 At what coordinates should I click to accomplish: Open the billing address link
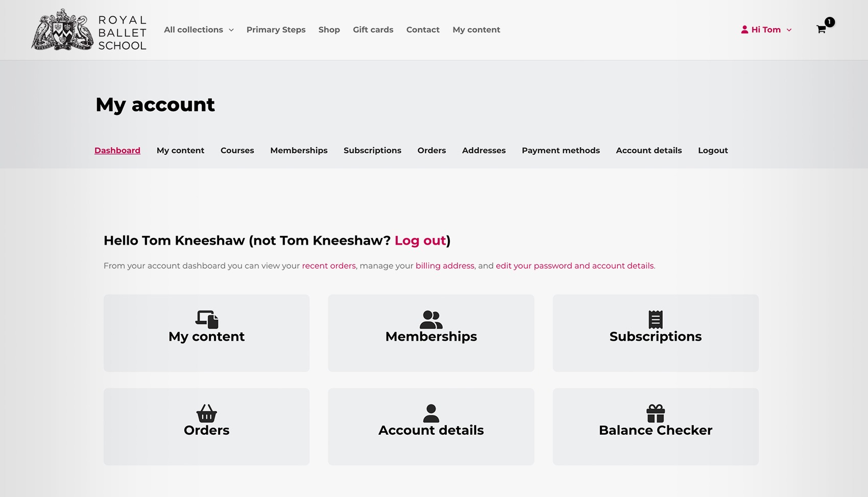(x=445, y=266)
